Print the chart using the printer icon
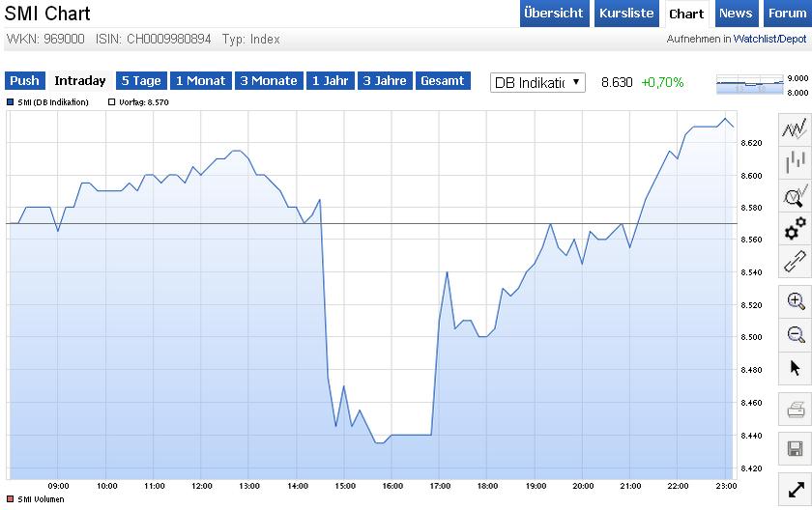The image size is (812, 510). [795, 410]
